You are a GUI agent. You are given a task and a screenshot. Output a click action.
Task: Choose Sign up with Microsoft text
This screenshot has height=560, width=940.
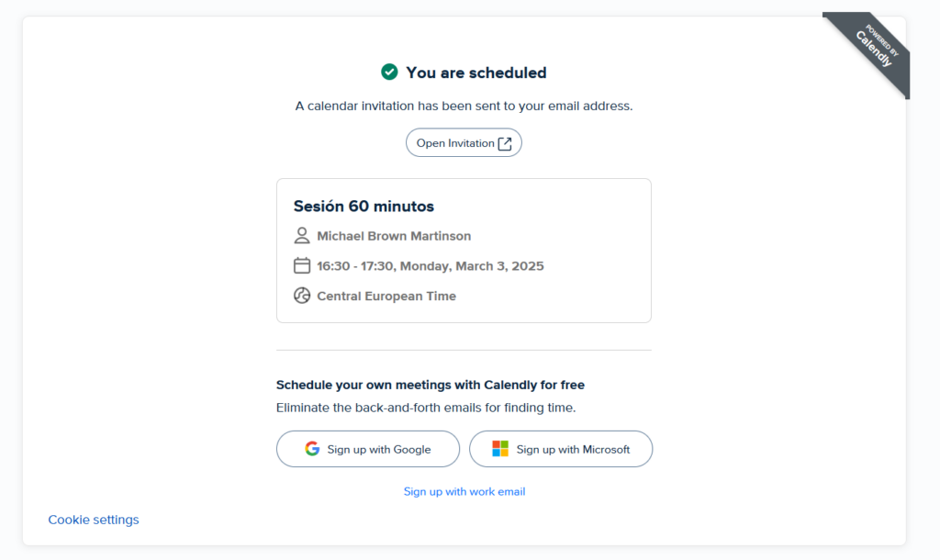[573, 450]
